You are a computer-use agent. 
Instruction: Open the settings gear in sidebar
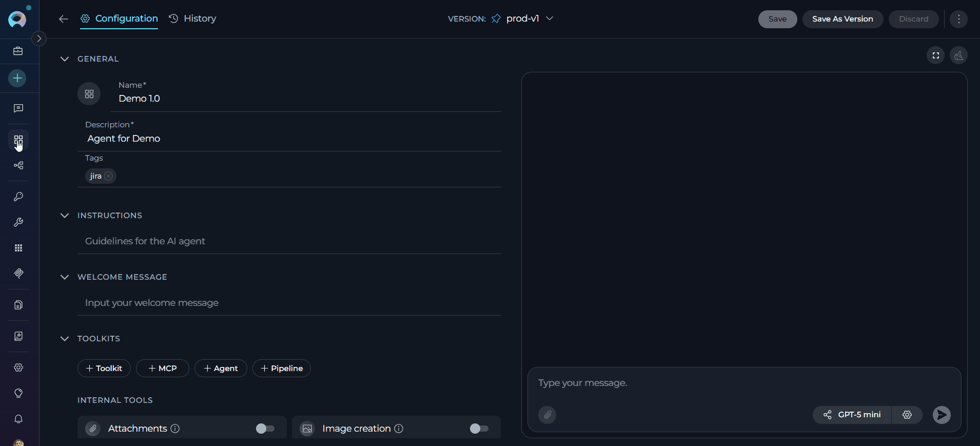(x=18, y=367)
